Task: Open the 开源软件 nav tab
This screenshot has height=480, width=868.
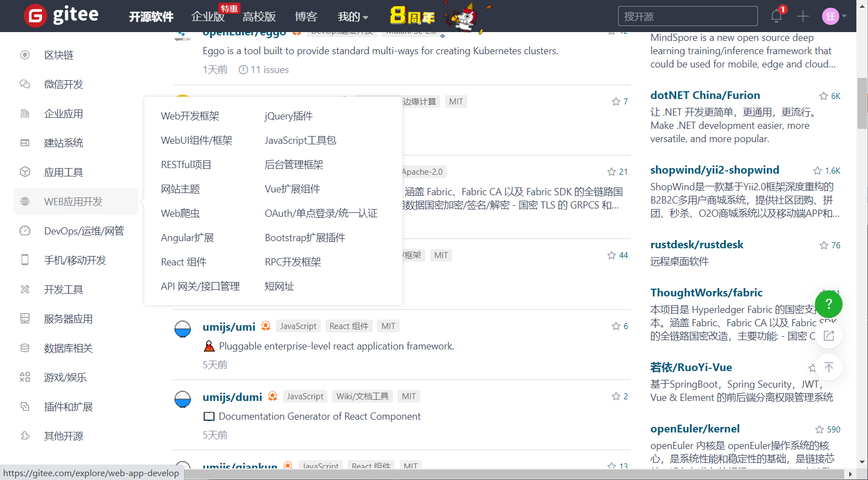Action: pos(151,17)
